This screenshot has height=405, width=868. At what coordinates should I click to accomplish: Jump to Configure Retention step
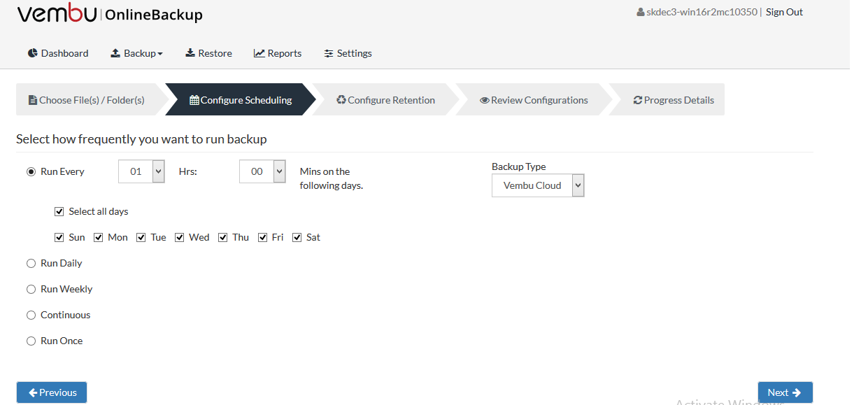386,100
